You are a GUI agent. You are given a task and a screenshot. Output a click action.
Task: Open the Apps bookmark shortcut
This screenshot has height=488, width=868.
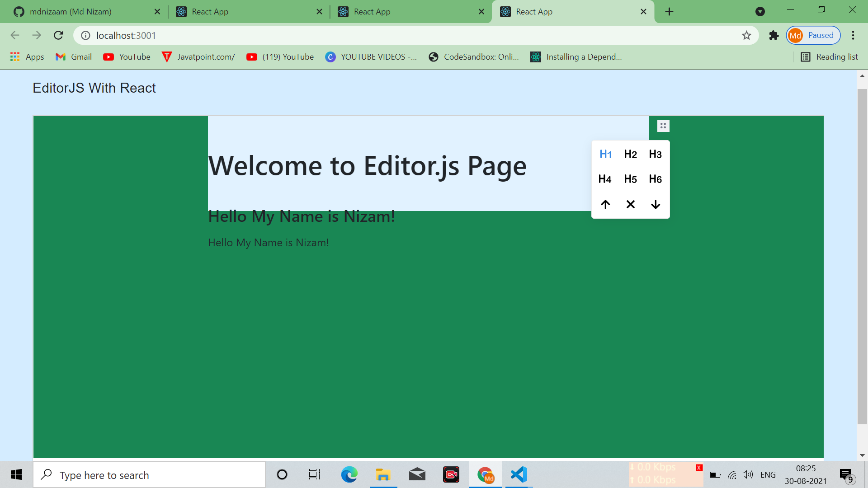(x=27, y=56)
